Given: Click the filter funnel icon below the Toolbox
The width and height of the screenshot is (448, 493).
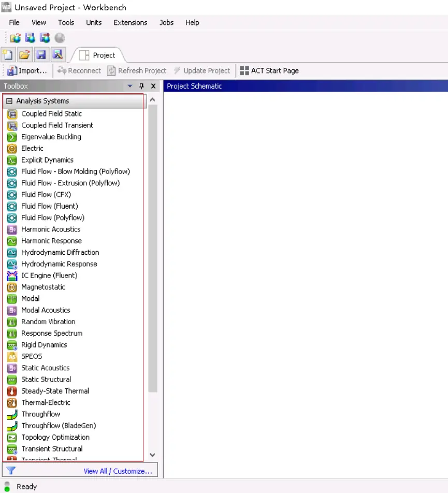Looking at the screenshot, I should [11, 471].
